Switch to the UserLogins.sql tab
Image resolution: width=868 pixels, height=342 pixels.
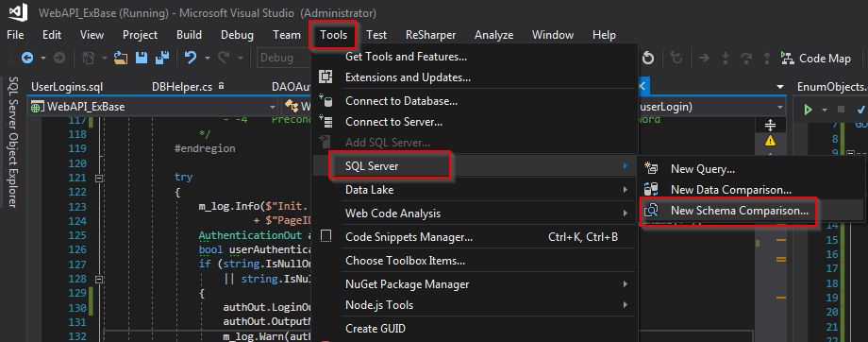coord(67,87)
